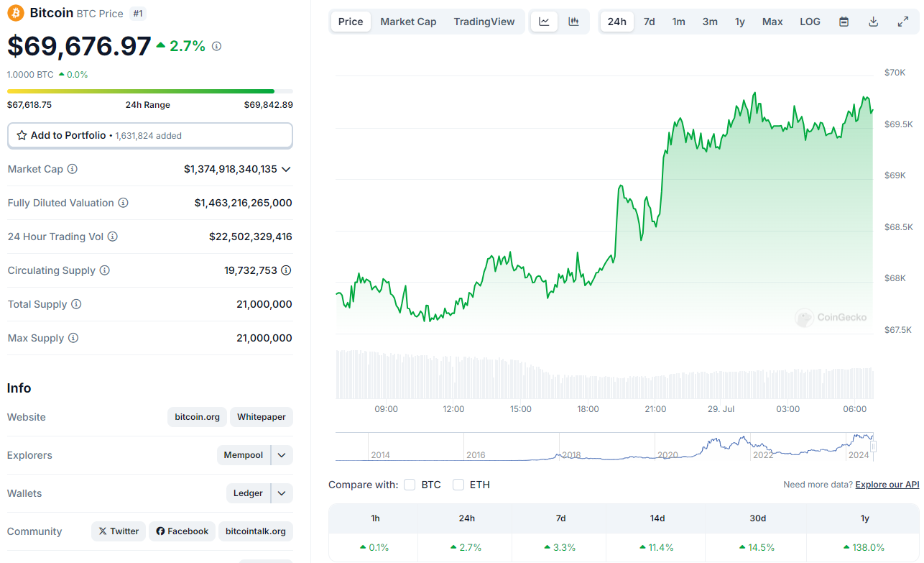This screenshot has width=924, height=563.
Task: Grab the navigator chart right range handle
Action: [873, 447]
